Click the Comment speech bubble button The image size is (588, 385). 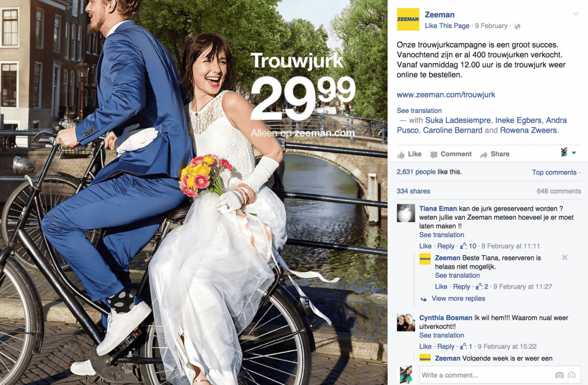pyautogui.click(x=451, y=154)
